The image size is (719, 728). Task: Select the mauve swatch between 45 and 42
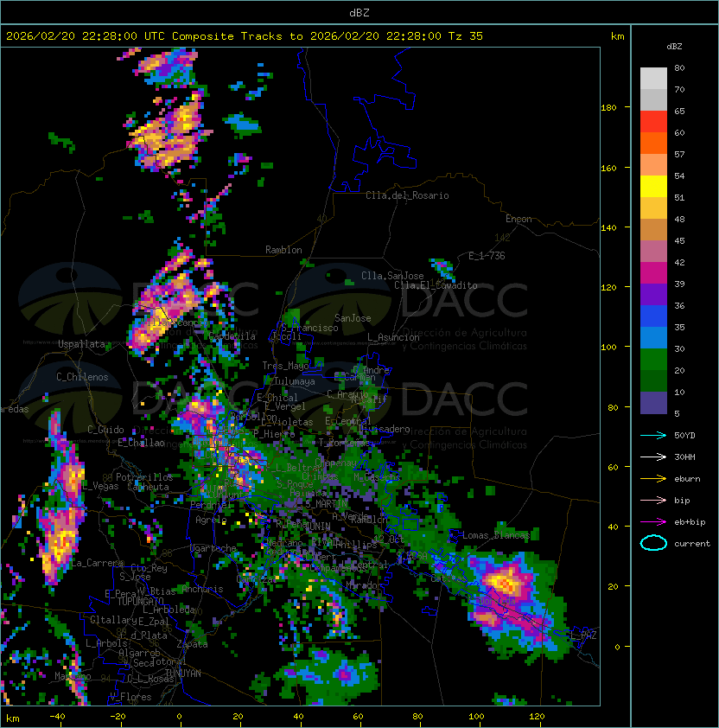(x=653, y=252)
